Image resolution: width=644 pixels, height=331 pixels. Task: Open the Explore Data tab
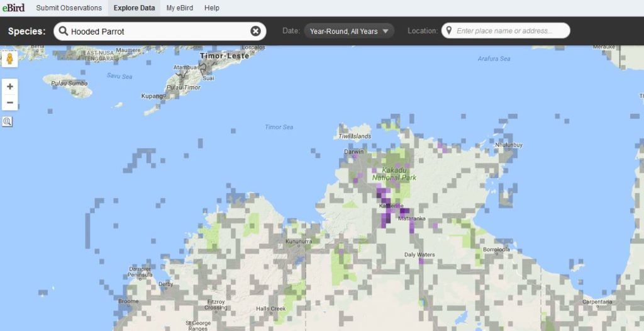[135, 8]
